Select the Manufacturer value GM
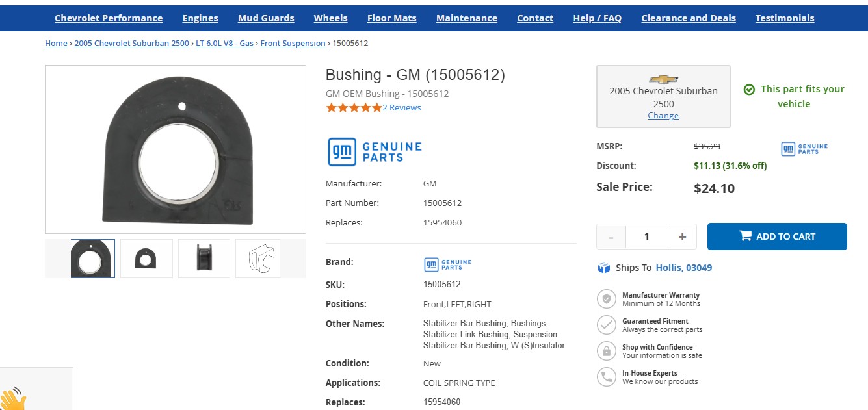 [430, 183]
